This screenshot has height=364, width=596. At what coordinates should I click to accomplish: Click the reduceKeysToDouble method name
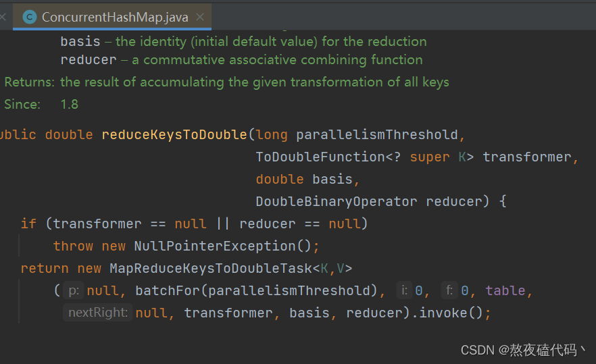[x=174, y=134]
